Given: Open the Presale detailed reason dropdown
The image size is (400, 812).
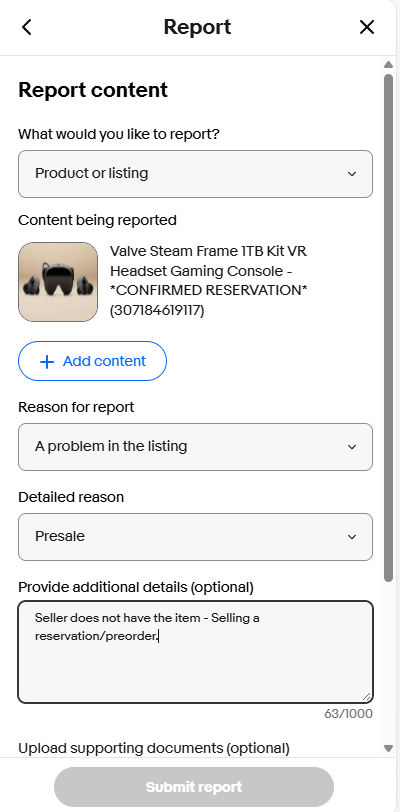Looking at the screenshot, I should point(195,537).
